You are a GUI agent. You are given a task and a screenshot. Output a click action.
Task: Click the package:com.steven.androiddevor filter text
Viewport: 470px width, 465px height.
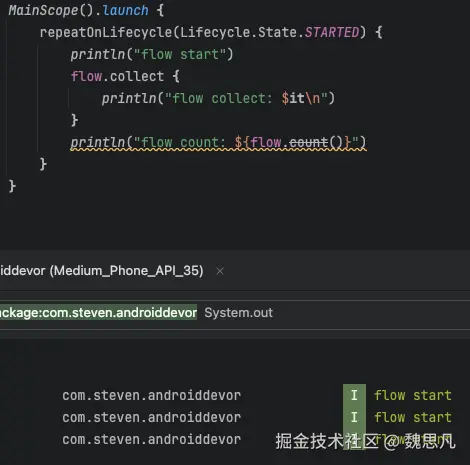click(x=98, y=313)
